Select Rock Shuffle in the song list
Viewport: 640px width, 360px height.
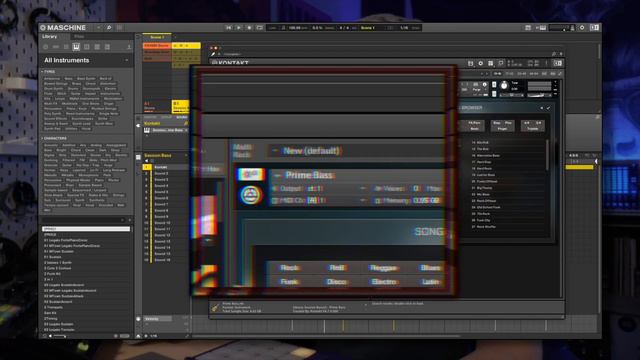pos(486,227)
